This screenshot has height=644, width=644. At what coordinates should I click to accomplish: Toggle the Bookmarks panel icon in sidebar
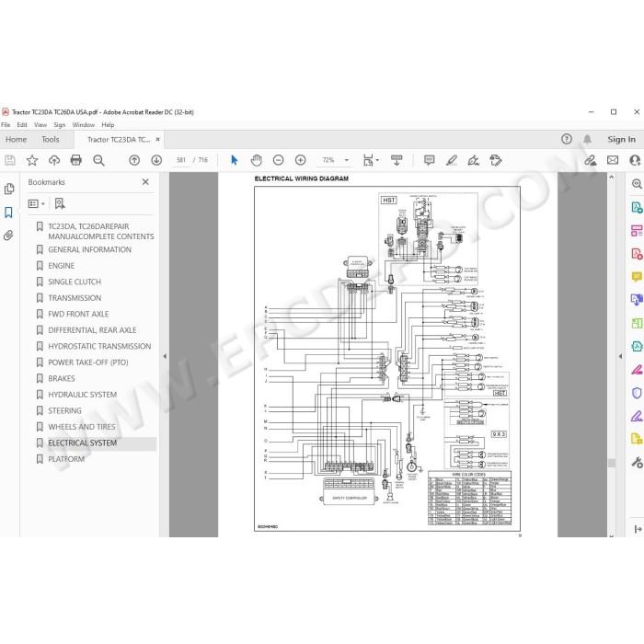click(x=8, y=213)
